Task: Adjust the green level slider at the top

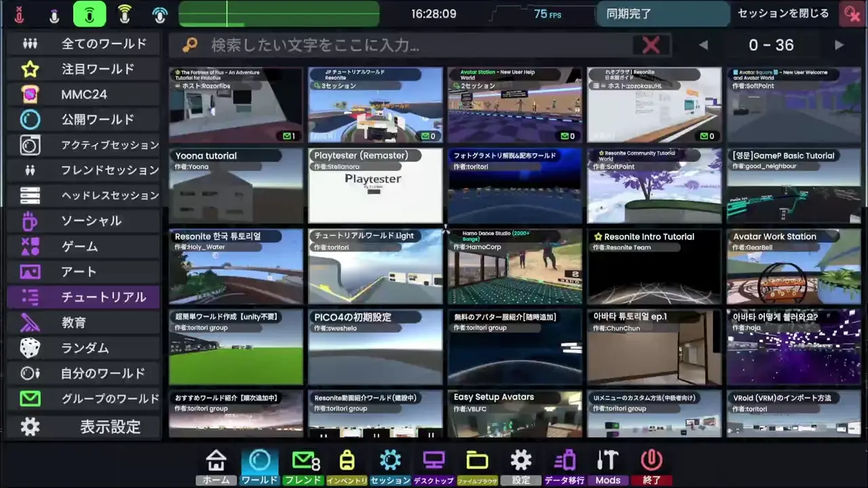Action: tap(278, 14)
